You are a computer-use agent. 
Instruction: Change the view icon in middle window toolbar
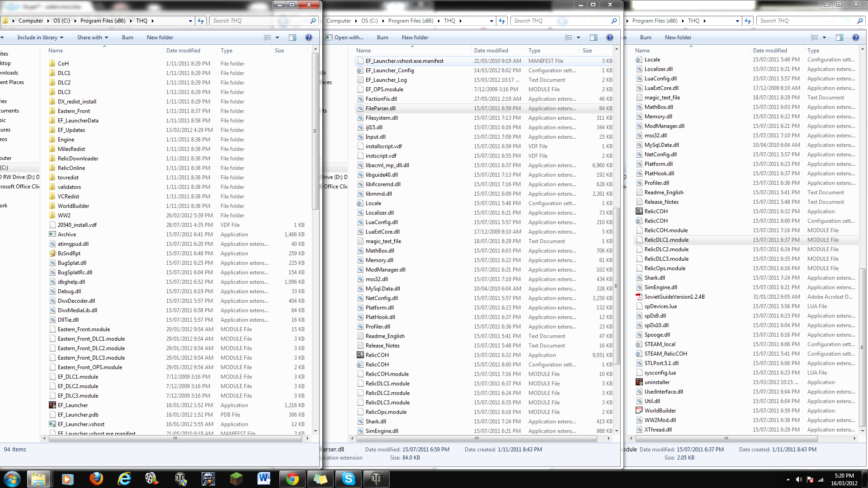click(569, 38)
